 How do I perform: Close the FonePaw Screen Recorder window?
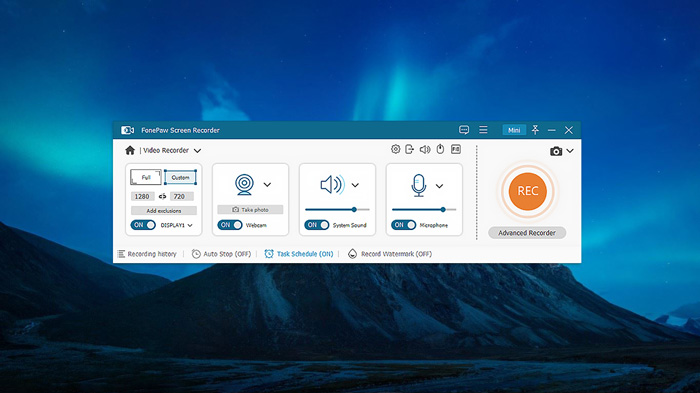(568, 130)
